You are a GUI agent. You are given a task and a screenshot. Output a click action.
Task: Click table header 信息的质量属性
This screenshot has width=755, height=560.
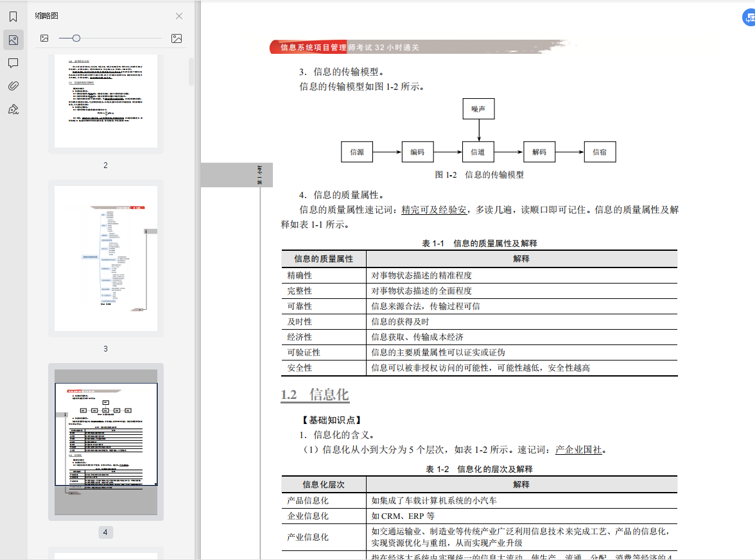(324, 259)
